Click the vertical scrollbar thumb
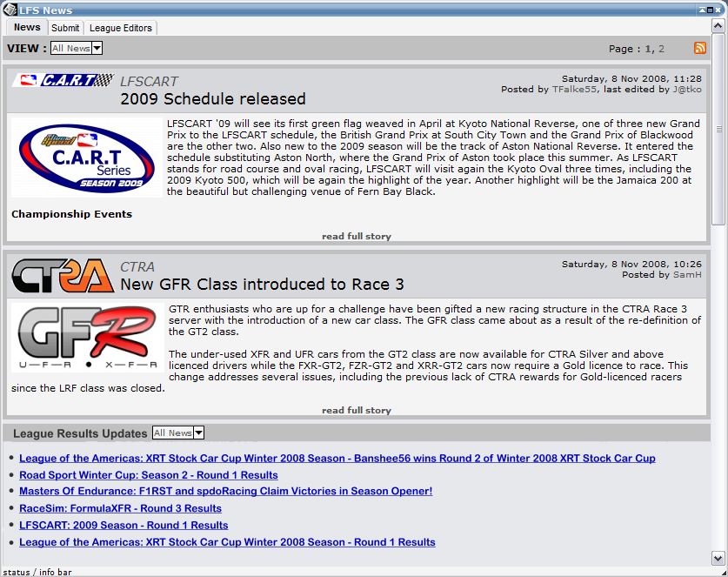 [718, 129]
